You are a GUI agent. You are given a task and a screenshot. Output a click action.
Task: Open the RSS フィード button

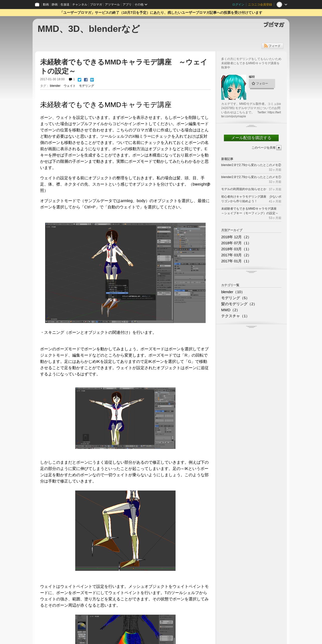pyautogui.click(x=272, y=46)
